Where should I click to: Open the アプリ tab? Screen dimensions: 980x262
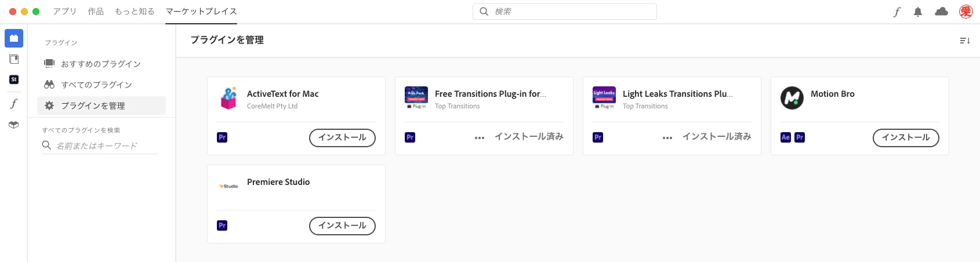coord(64,12)
